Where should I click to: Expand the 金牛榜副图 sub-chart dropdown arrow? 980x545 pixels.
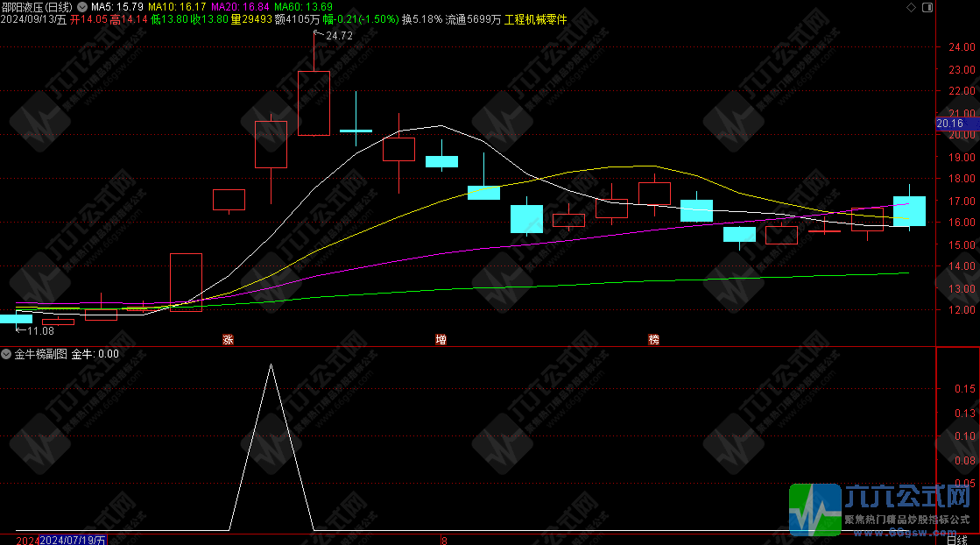(7, 354)
